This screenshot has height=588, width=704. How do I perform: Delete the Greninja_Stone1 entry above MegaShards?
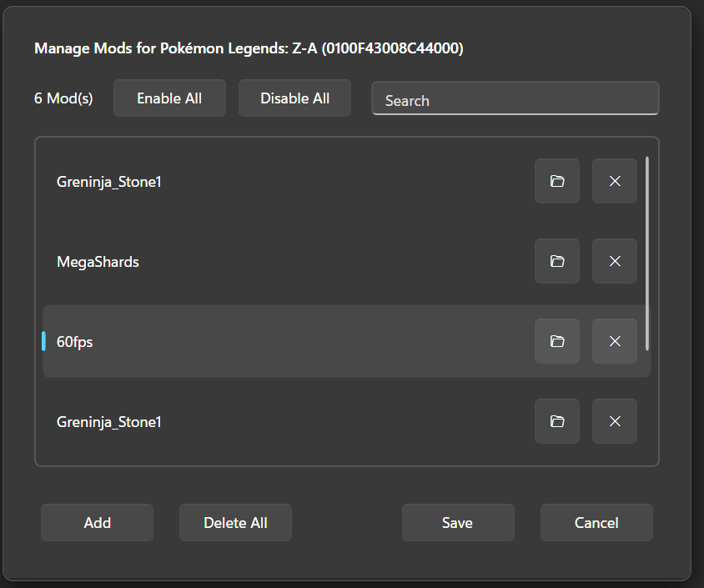pyautogui.click(x=615, y=181)
